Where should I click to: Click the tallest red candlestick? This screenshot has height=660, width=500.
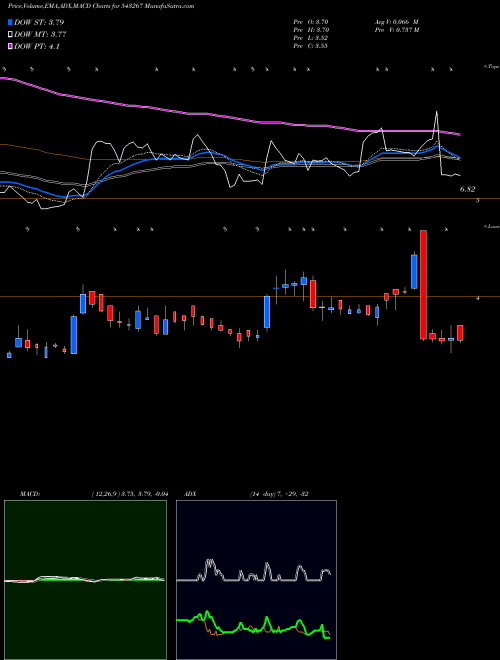point(423,285)
